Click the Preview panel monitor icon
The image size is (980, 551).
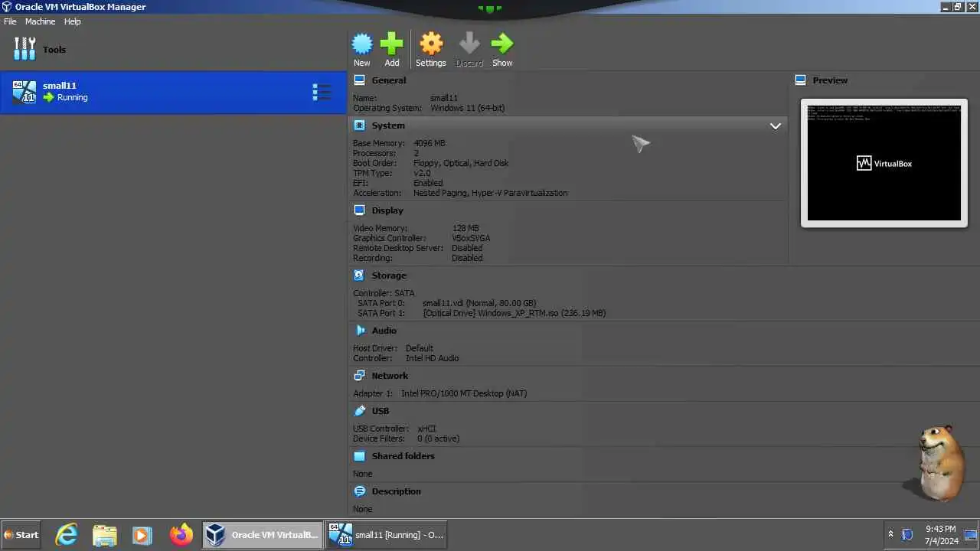800,80
